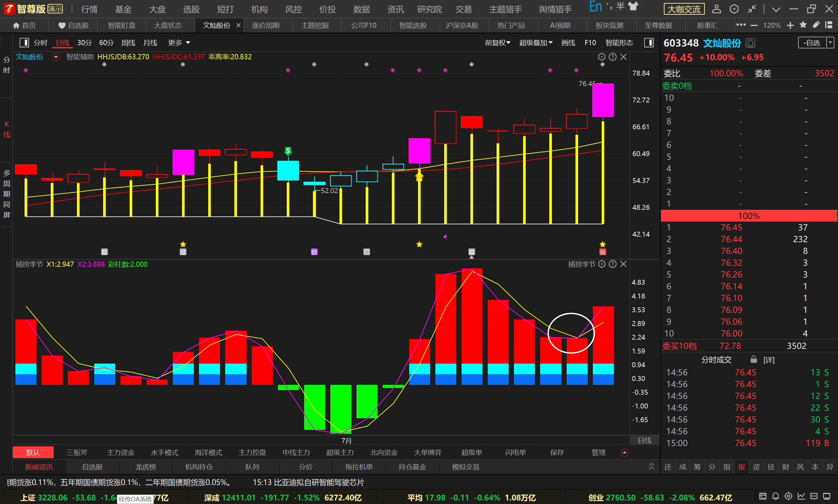Click the -自选 button
Screen dimensions: 838x504
tap(811, 43)
